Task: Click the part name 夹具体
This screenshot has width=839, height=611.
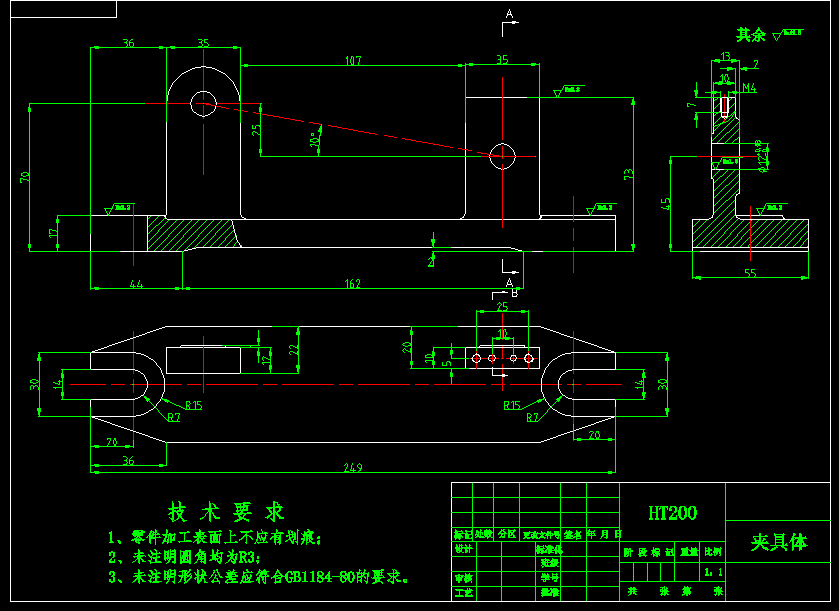Action: point(779,542)
